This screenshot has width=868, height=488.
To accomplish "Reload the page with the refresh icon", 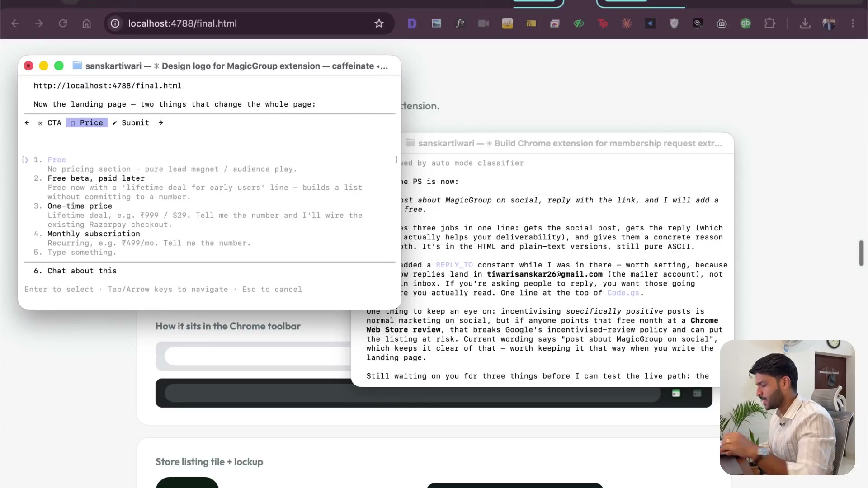I will pos(63,23).
